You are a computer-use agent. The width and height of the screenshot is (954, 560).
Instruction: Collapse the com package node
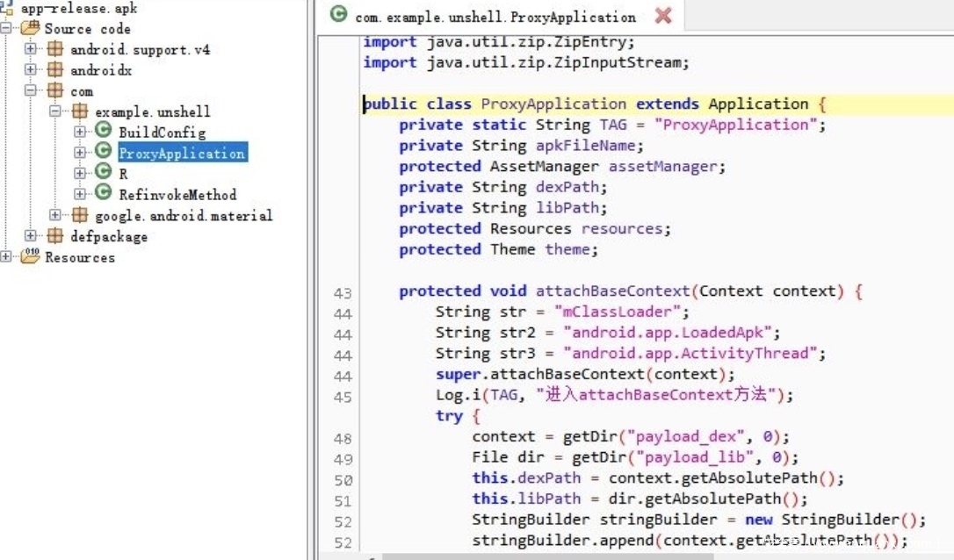click(32, 90)
